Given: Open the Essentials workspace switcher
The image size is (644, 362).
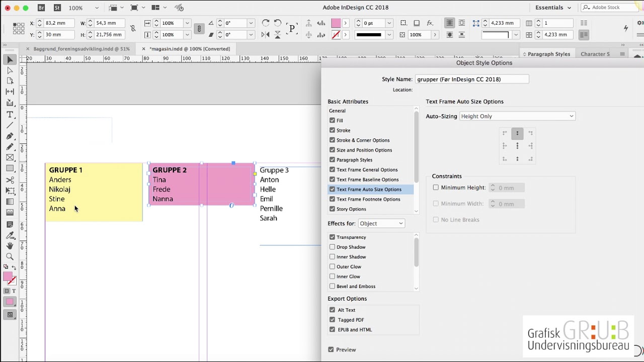Looking at the screenshot, I should [x=553, y=8].
